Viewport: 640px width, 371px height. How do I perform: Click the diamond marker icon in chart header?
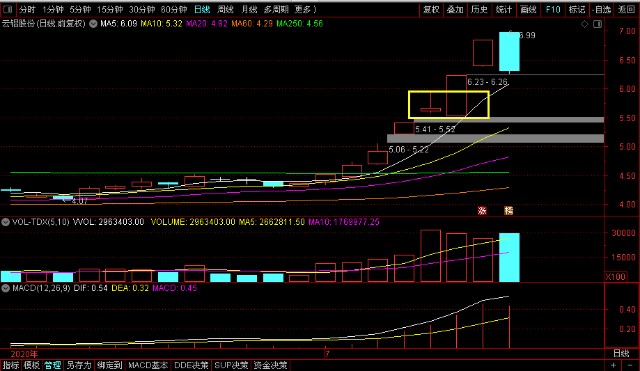pos(584,24)
